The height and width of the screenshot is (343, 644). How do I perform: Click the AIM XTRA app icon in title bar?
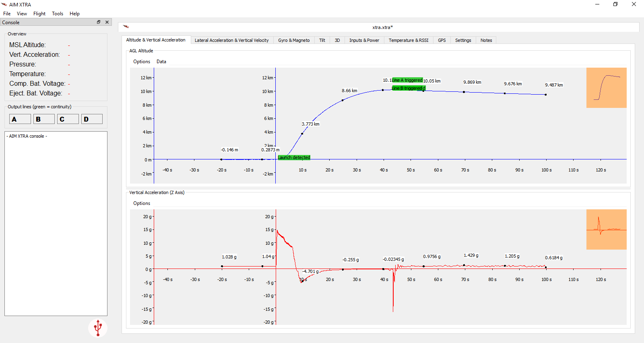point(4,4)
